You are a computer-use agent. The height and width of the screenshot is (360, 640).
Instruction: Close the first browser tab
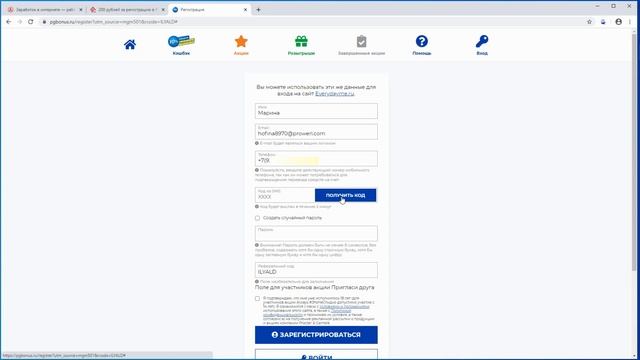click(80, 9)
